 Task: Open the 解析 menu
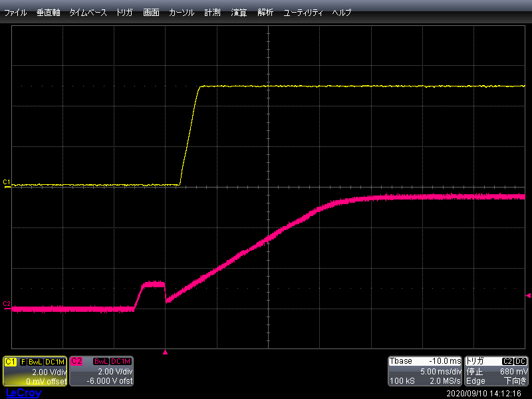(x=265, y=13)
